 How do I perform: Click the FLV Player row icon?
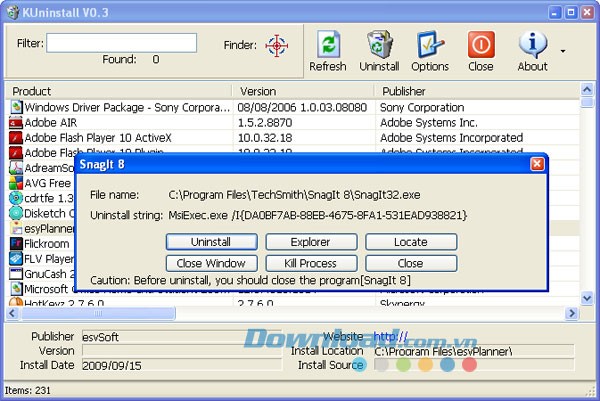point(16,259)
